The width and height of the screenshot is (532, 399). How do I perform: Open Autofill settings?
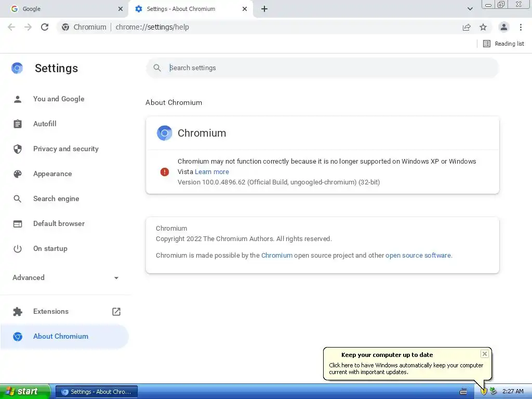64,124
